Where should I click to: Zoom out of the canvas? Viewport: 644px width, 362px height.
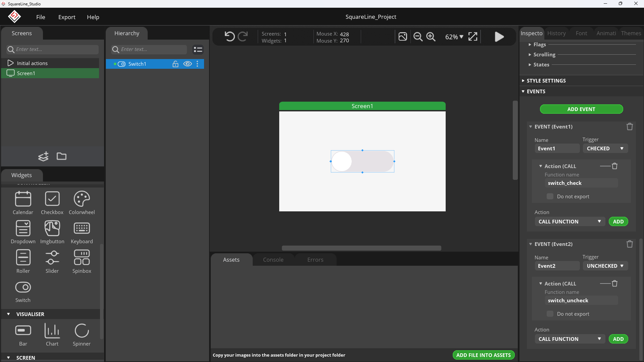[x=418, y=37]
